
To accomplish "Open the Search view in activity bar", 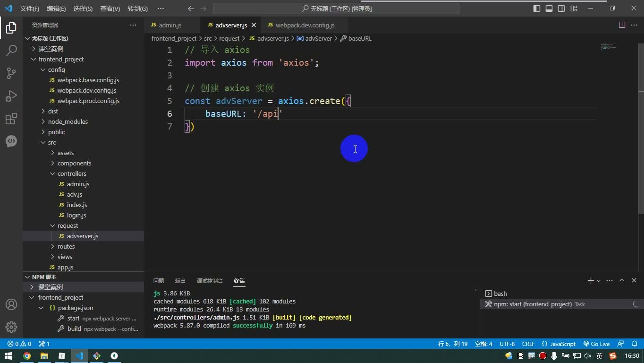I will click(11, 50).
